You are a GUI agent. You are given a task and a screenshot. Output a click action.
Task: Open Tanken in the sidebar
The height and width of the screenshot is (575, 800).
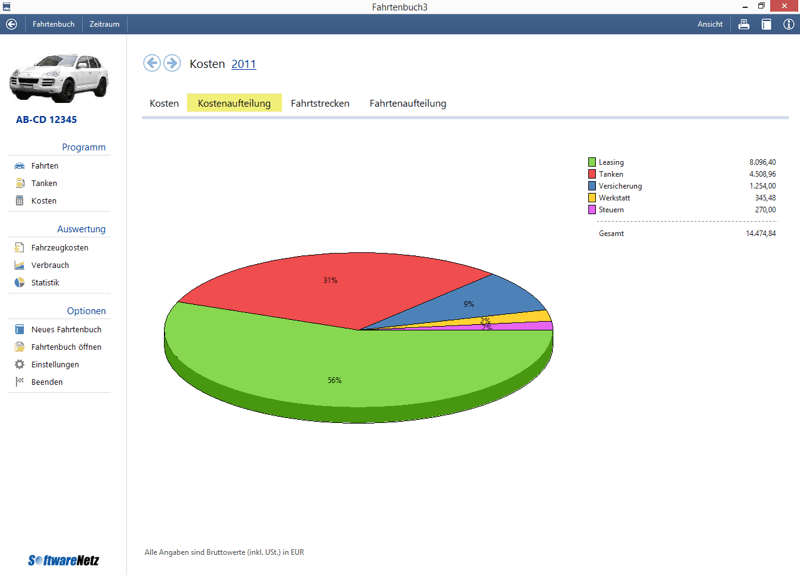tap(44, 183)
